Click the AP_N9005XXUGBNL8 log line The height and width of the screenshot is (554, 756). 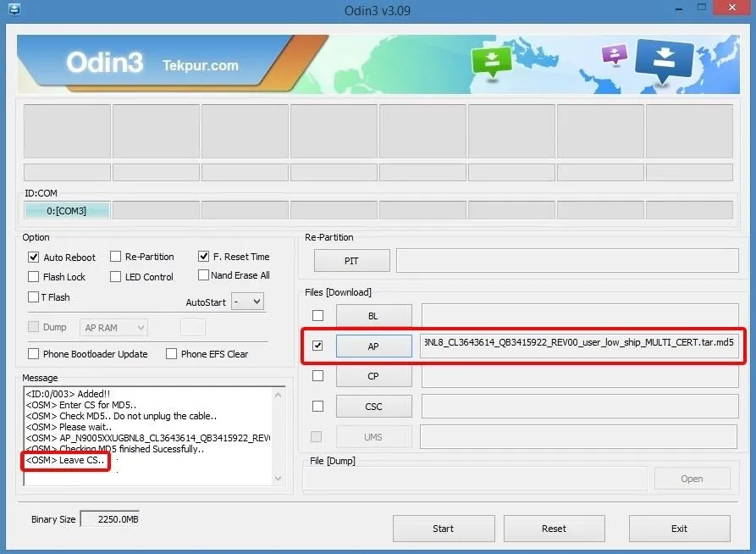(x=148, y=438)
